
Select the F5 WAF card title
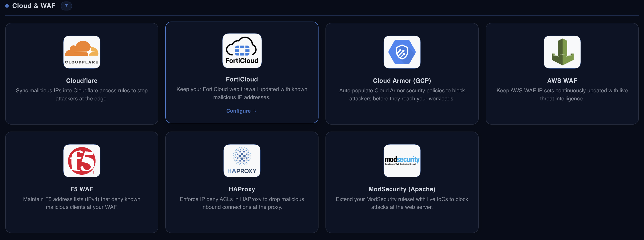point(82,189)
